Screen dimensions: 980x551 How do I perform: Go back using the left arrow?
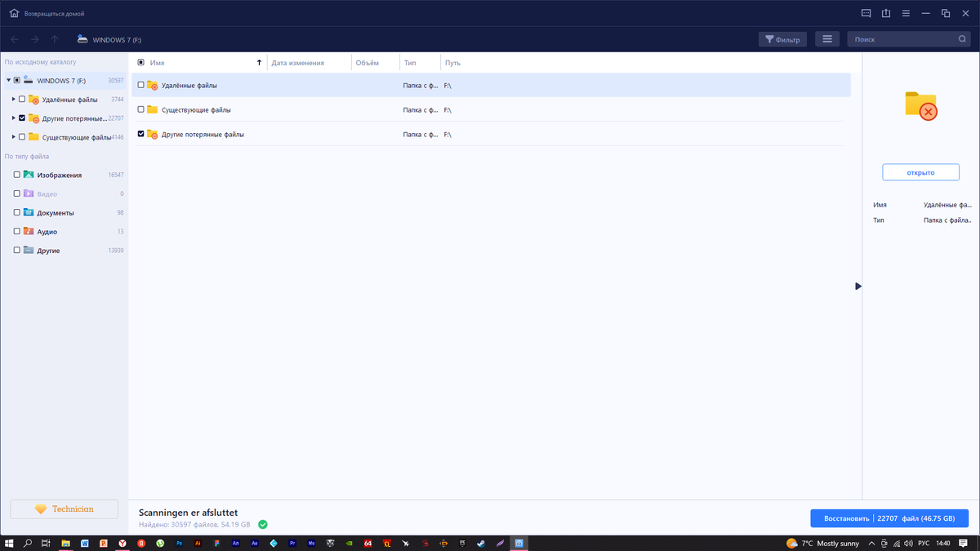click(15, 39)
